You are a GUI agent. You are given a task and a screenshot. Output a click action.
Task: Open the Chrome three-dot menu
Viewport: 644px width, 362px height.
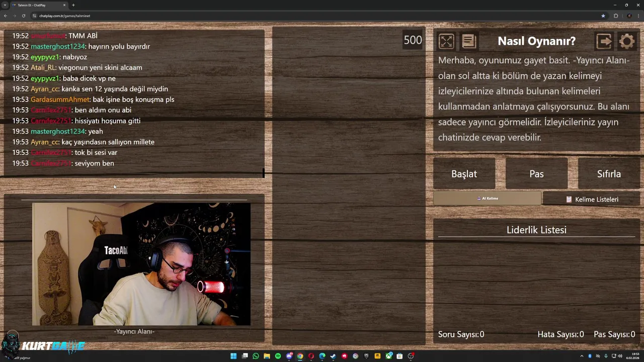638,16
